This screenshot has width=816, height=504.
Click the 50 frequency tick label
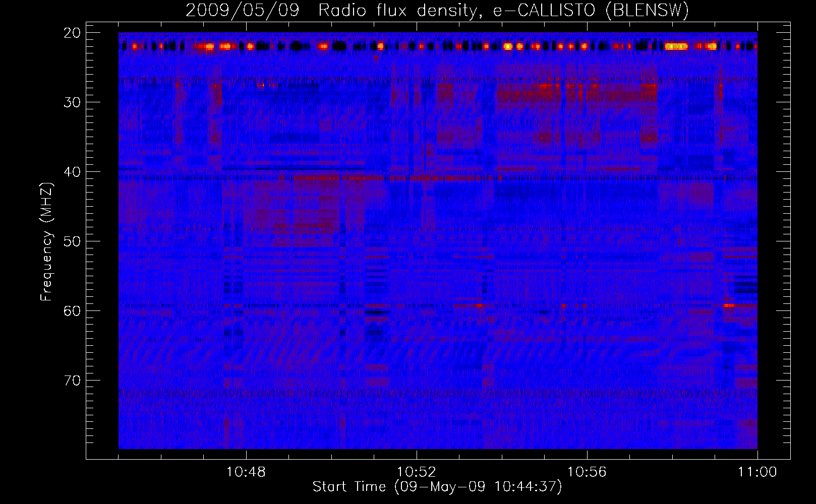(x=73, y=241)
